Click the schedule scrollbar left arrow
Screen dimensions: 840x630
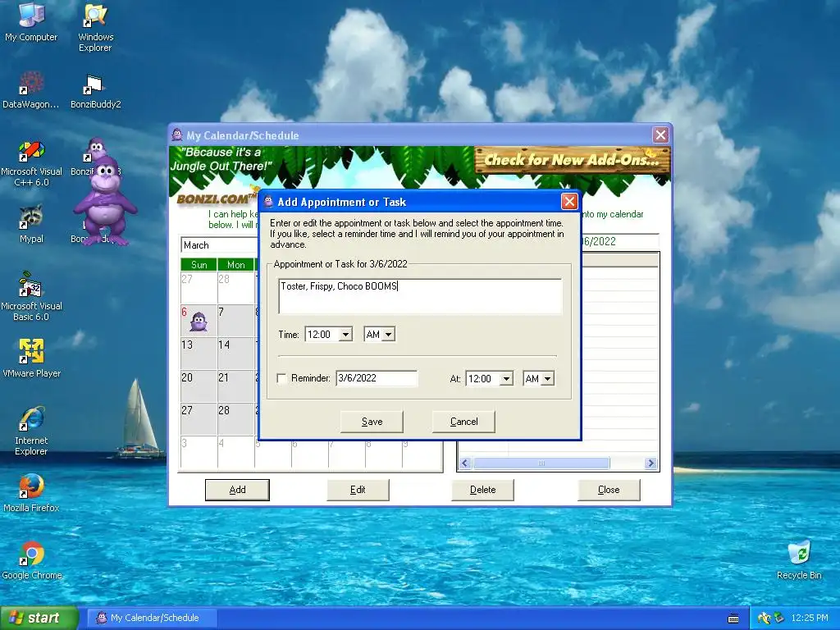465,463
